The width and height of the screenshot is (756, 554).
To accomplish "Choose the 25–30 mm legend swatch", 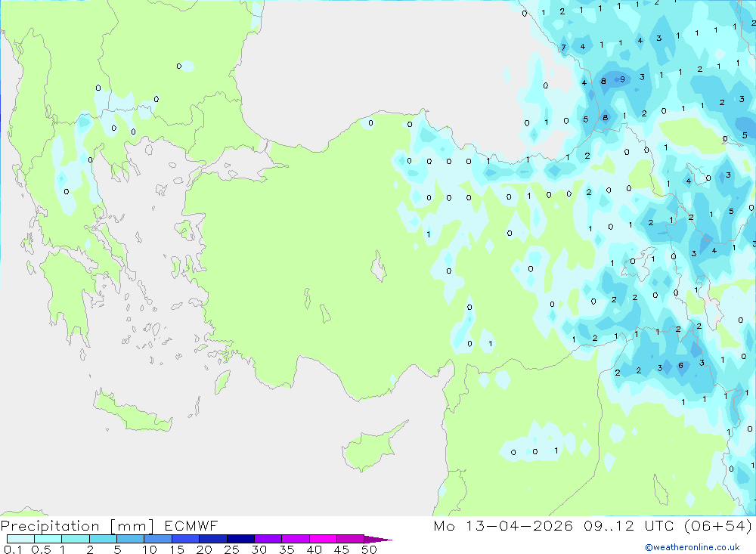I will [240, 539].
